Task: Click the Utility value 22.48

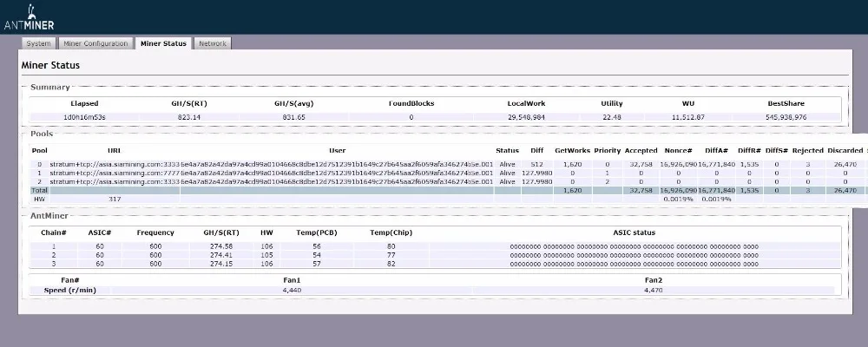Action: click(x=612, y=117)
